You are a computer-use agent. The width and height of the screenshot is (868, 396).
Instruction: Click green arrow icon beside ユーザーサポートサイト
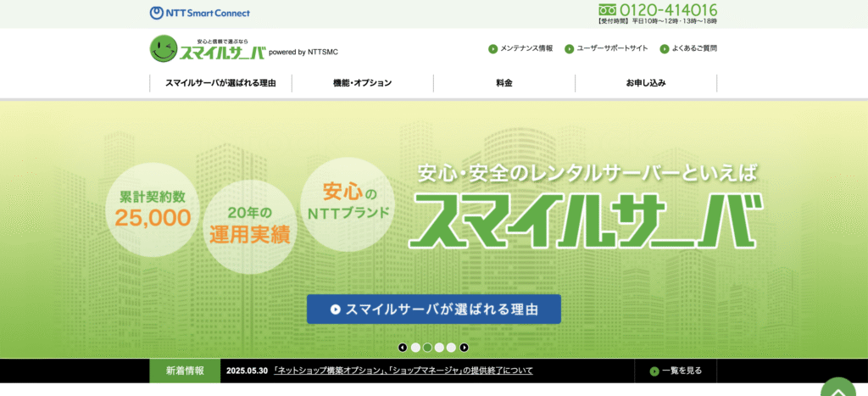pos(569,48)
